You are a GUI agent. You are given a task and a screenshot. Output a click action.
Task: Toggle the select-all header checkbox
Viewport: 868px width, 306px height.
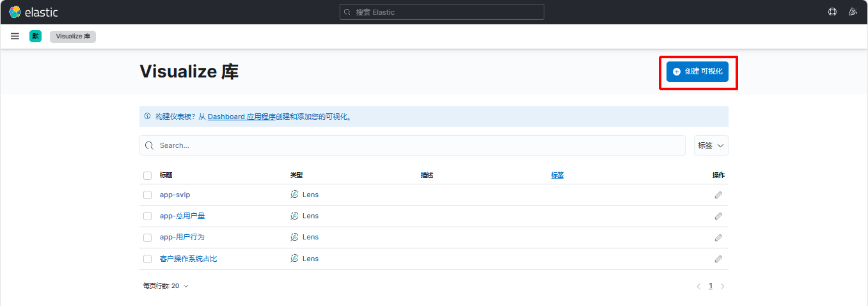pos(148,175)
